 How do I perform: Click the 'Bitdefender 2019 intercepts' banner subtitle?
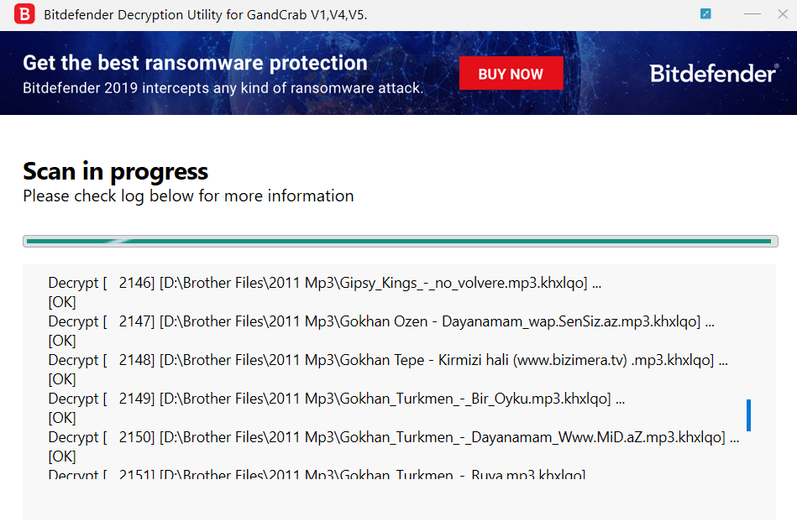pyautogui.click(x=223, y=88)
